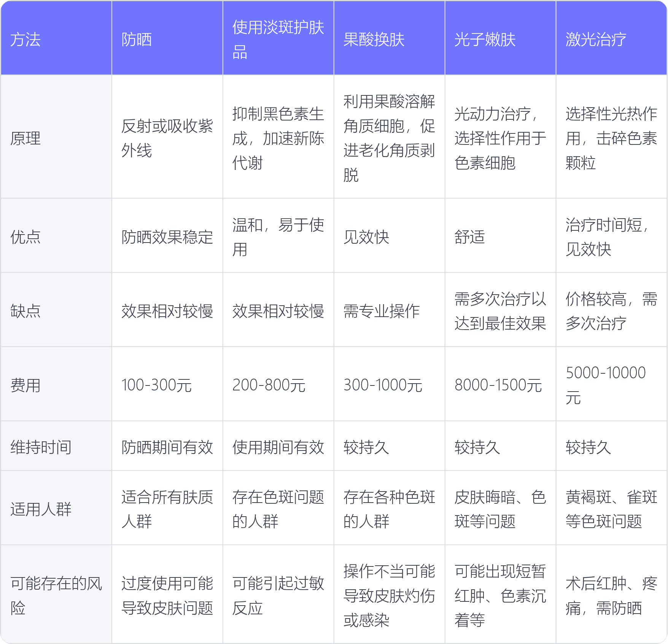668x644 pixels.
Task: Select the 可能引起过敏反应 cell
Action: point(278,595)
